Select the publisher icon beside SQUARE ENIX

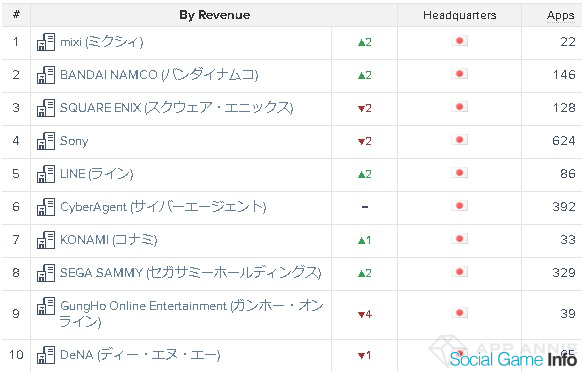tap(46, 108)
